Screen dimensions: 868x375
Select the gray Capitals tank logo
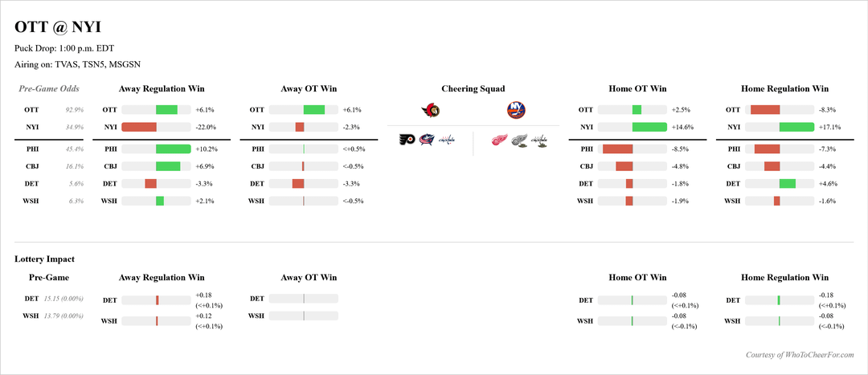point(540,141)
